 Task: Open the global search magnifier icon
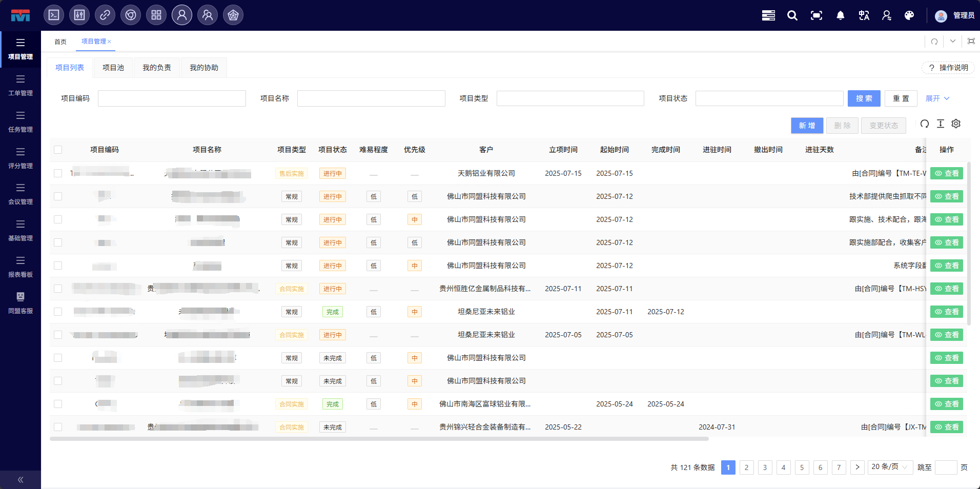point(792,16)
